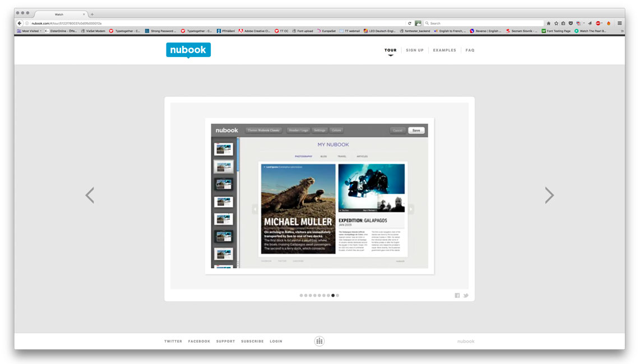
Task: Click the grey nubook footer wordmark
Action: (x=466, y=341)
